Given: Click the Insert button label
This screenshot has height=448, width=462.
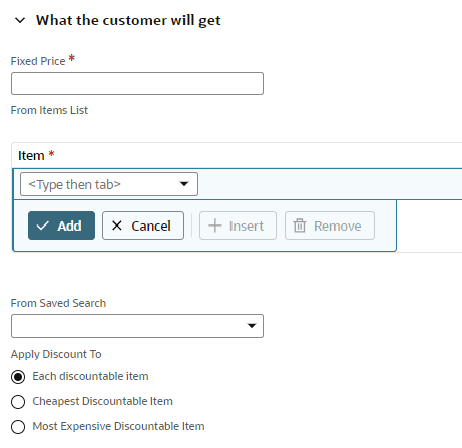Looking at the screenshot, I should [246, 226].
